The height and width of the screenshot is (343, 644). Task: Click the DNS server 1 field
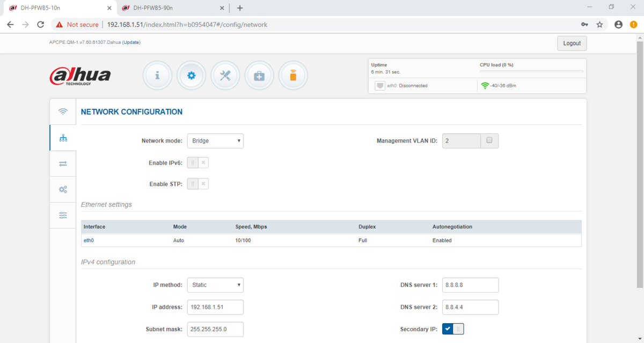(x=470, y=285)
